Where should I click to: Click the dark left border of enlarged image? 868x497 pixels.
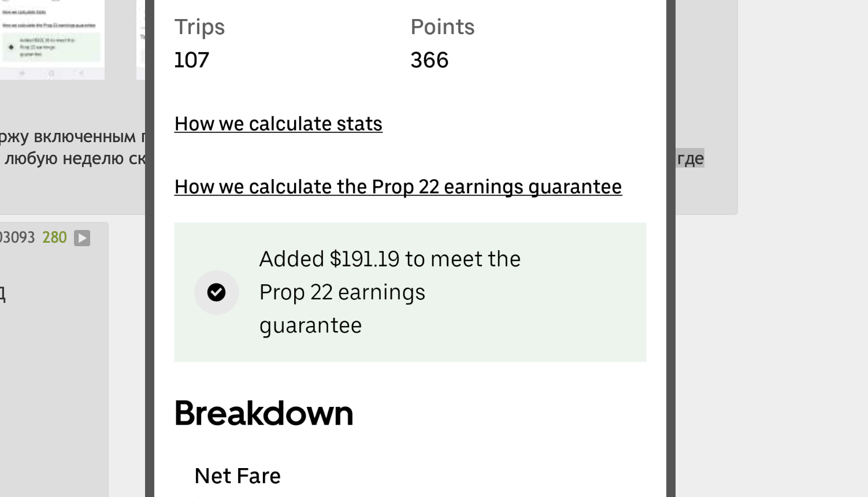coord(150,248)
